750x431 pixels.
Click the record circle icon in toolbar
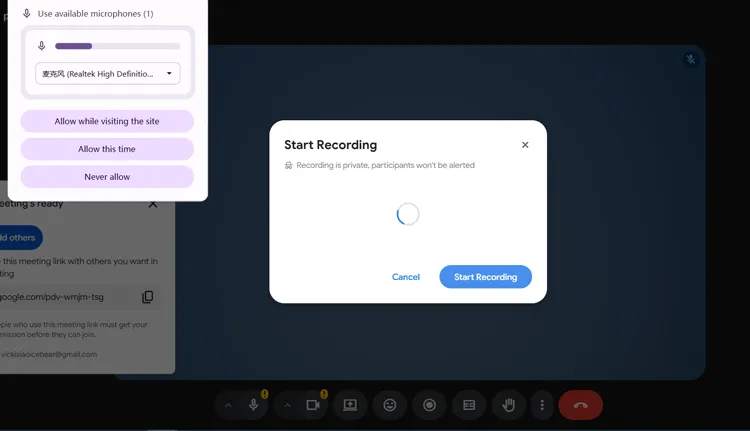coord(430,405)
